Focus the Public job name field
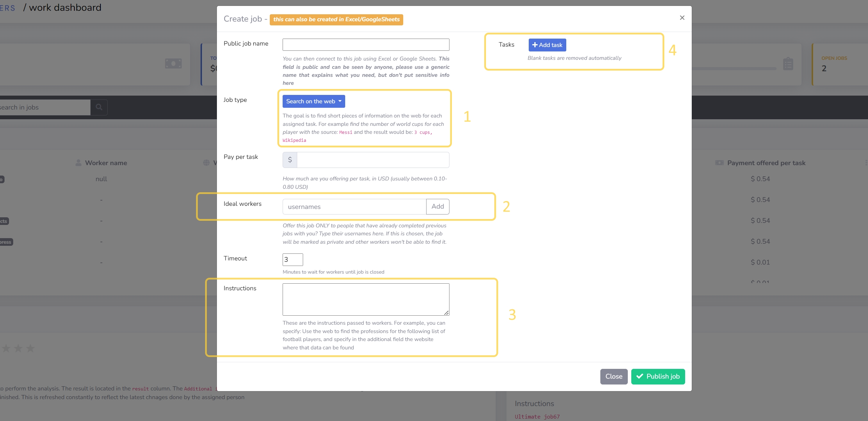This screenshot has height=421, width=868. [x=366, y=44]
